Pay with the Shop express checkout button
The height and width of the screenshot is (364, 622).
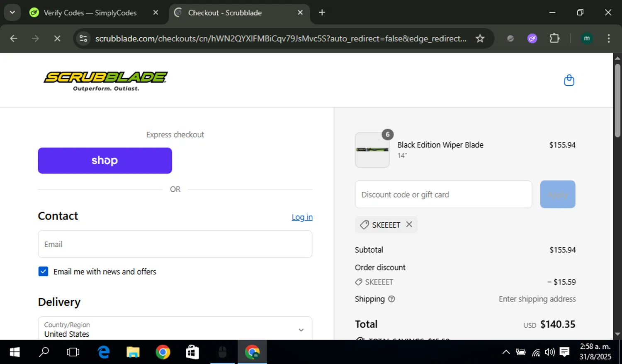click(x=105, y=161)
